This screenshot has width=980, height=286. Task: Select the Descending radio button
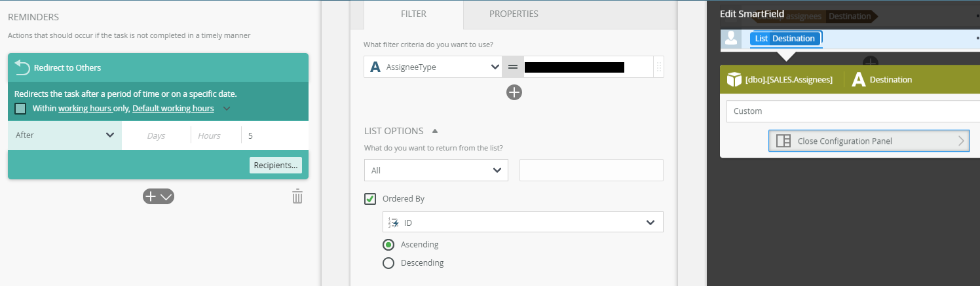(388, 263)
